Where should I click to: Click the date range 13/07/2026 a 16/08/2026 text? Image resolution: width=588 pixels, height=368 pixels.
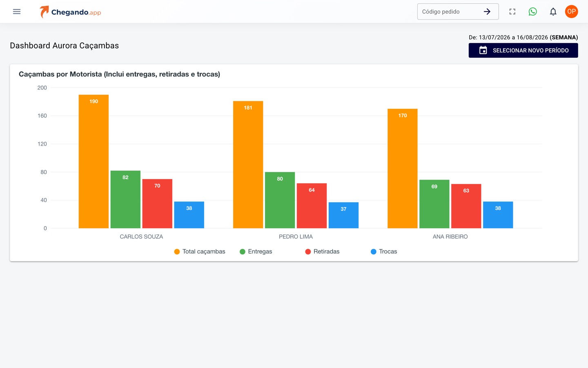coord(513,37)
